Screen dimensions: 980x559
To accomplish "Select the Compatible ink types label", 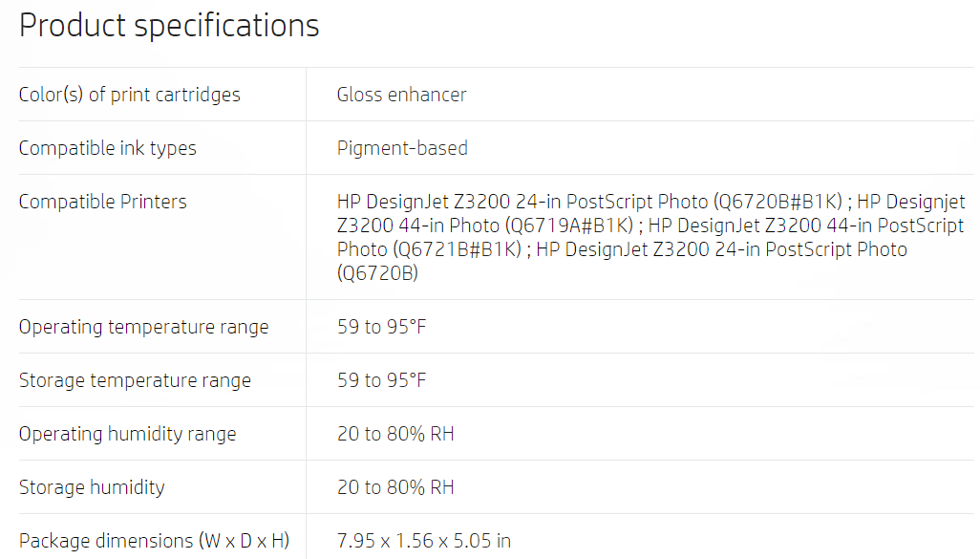I will (108, 148).
